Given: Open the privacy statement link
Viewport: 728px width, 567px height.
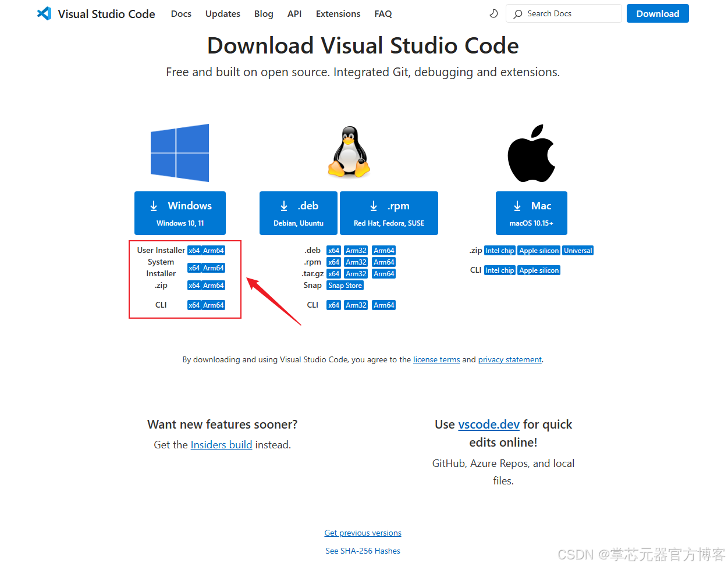Looking at the screenshot, I should pyautogui.click(x=510, y=360).
